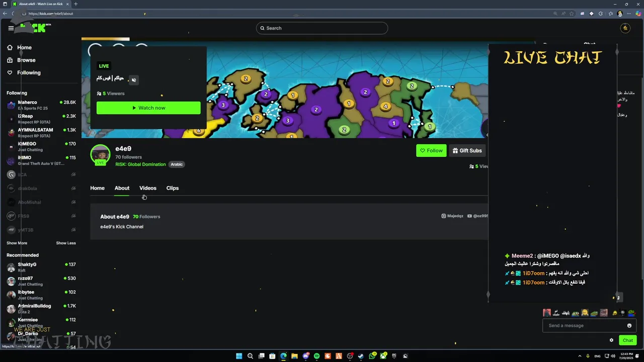This screenshot has height=362, width=644.
Task: Click the Arabic language tag
Action: pyautogui.click(x=177, y=164)
